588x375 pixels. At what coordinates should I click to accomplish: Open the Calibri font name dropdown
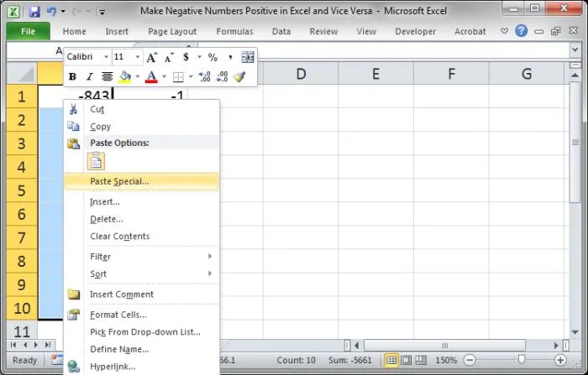(x=106, y=57)
